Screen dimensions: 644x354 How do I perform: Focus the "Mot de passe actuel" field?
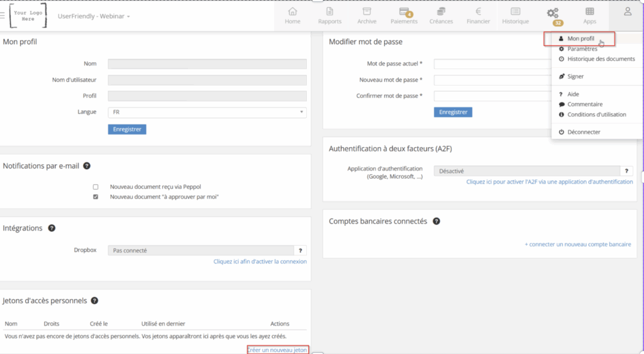point(492,64)
